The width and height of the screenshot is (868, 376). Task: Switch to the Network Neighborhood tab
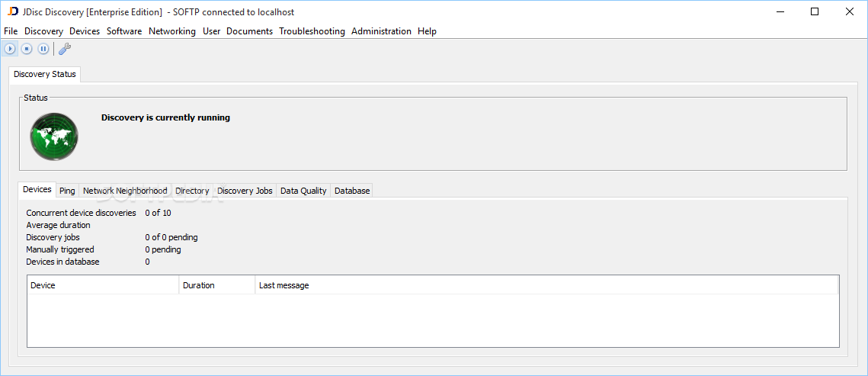click(125, 191)
